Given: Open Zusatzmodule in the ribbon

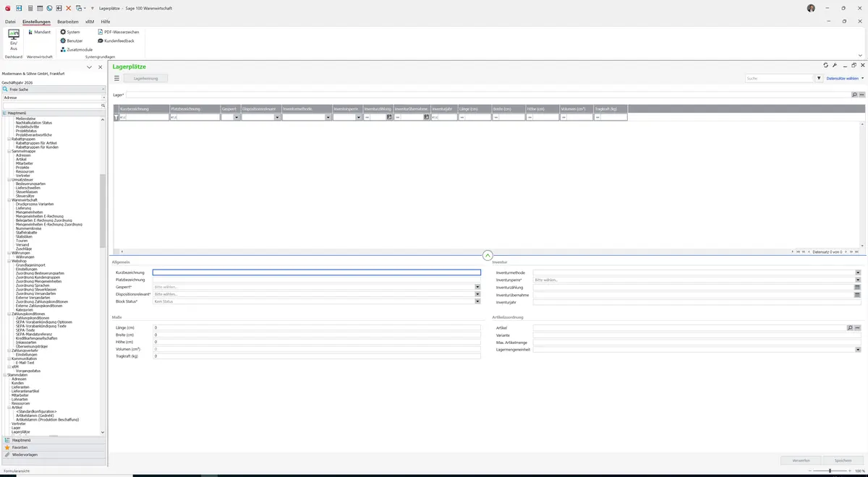Looking at the screenshot, I should pos(77,49).
